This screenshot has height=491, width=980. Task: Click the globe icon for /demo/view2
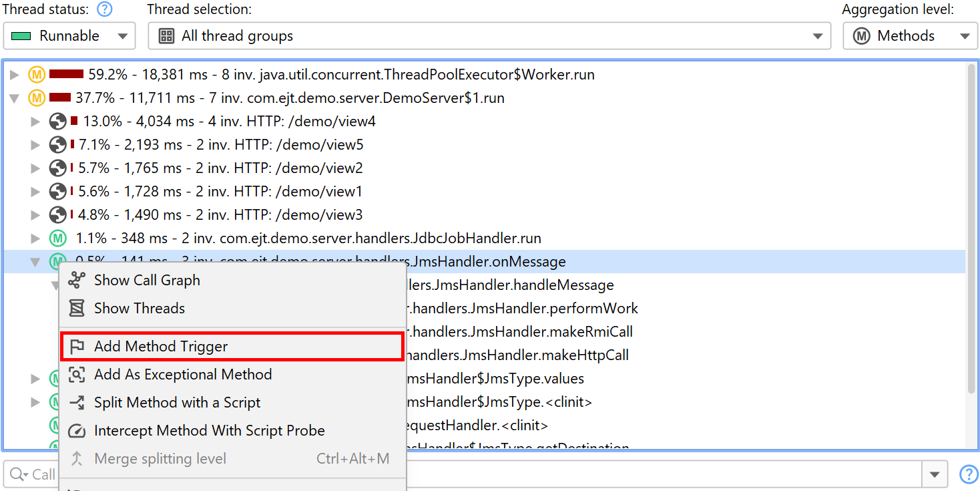click(x=58, y=168)
